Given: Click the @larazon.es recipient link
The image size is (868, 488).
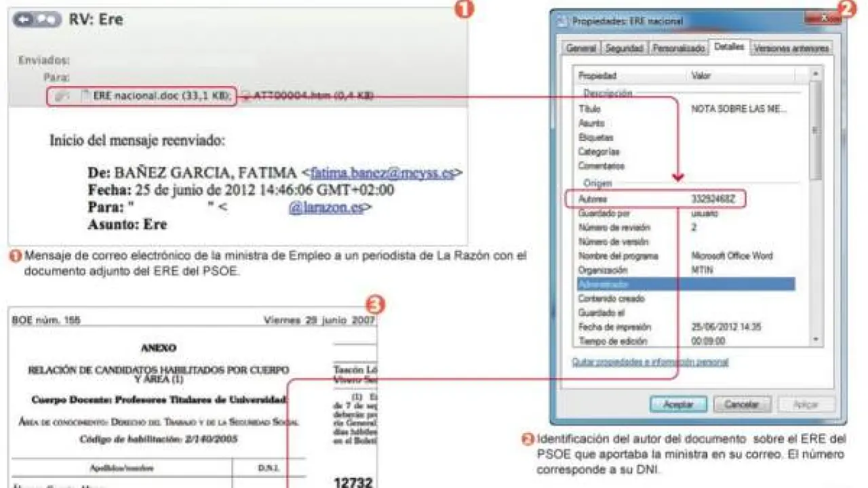Looking at the screenshot, I should pyautogui.click(x=325, y=207).
